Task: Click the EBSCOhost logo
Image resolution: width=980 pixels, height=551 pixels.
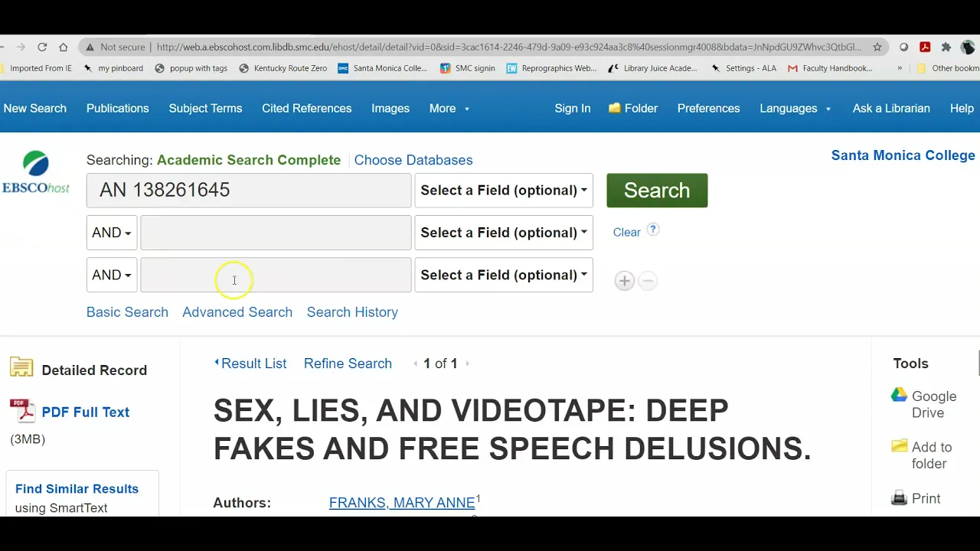Action: click(x=36, y=172)
